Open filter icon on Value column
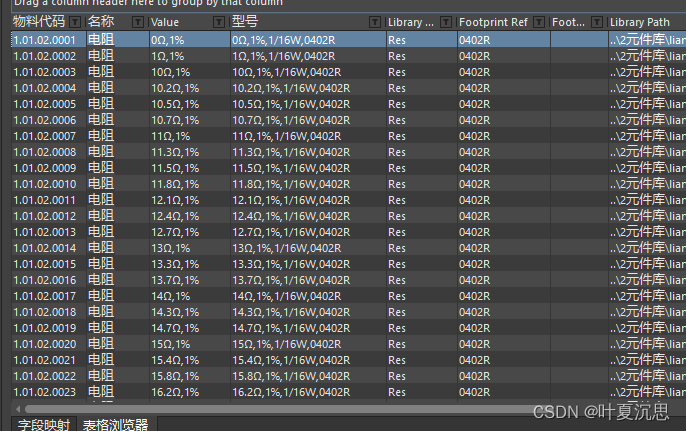686x431 pixels. coord(218,22)
